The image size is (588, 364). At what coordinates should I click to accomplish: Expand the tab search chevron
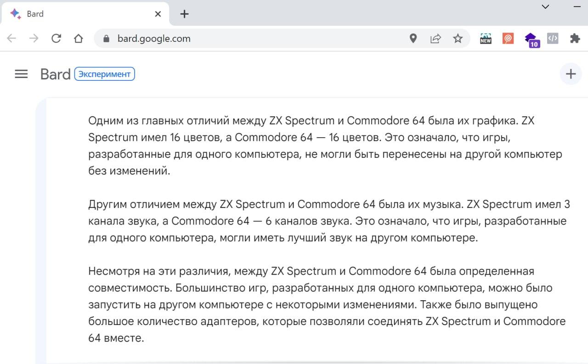tap(545, 7)
